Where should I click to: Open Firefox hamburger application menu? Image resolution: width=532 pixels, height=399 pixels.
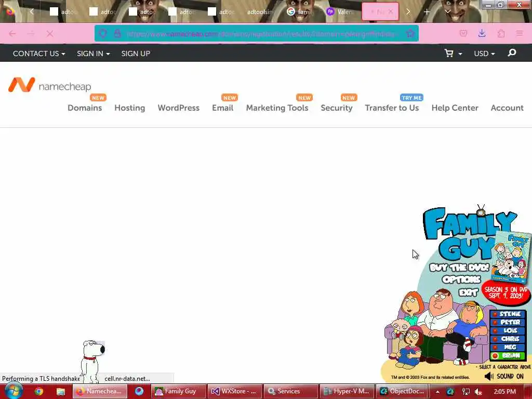tap(520, 33)
